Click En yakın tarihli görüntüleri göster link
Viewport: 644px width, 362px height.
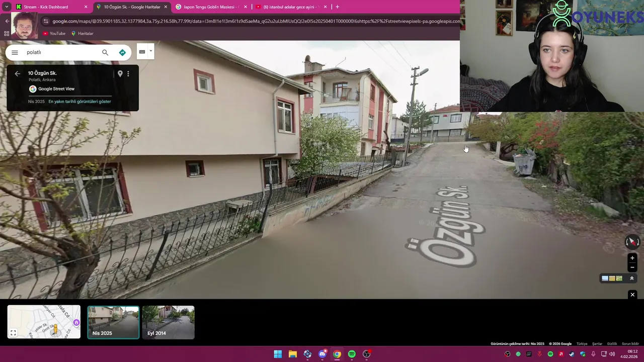[79, 102]
